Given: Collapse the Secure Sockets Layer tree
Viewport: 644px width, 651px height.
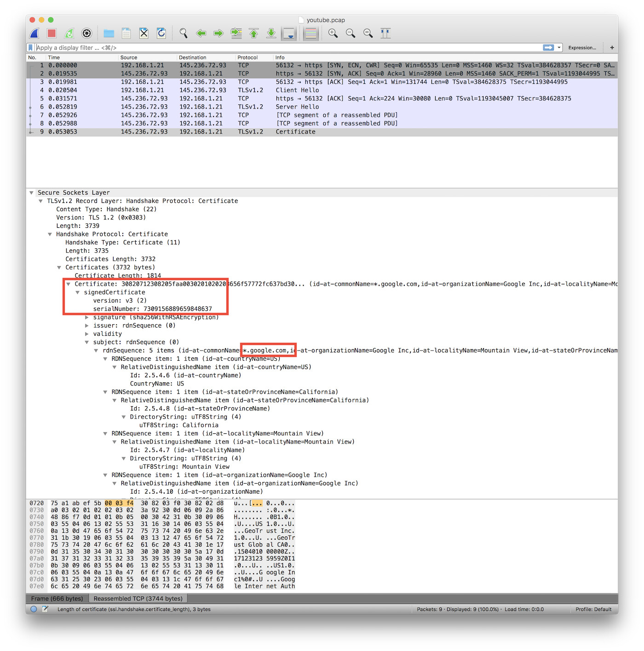Looking at the screenshot, I should pos(31,193).
